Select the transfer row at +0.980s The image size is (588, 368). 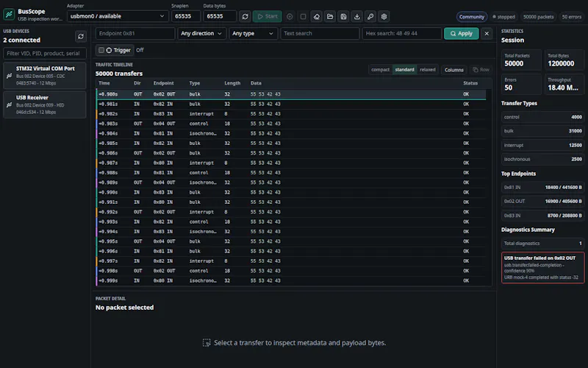click(x=291, y=94)
